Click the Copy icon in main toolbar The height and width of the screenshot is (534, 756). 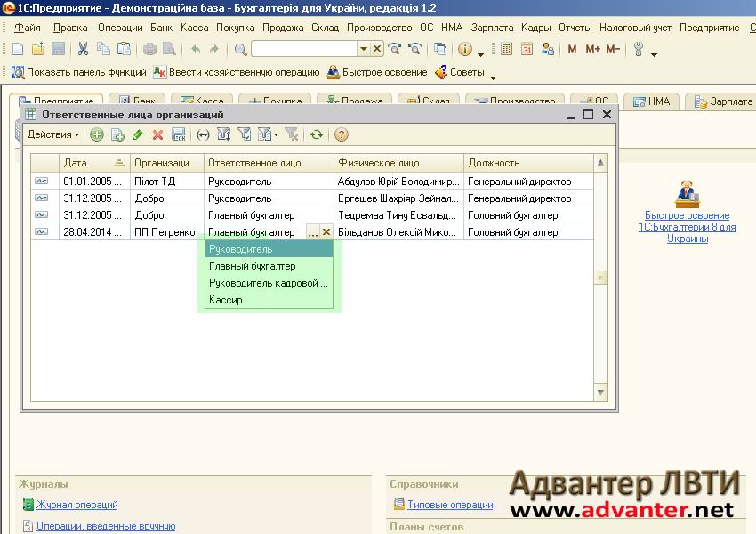[x=103, y=49]
